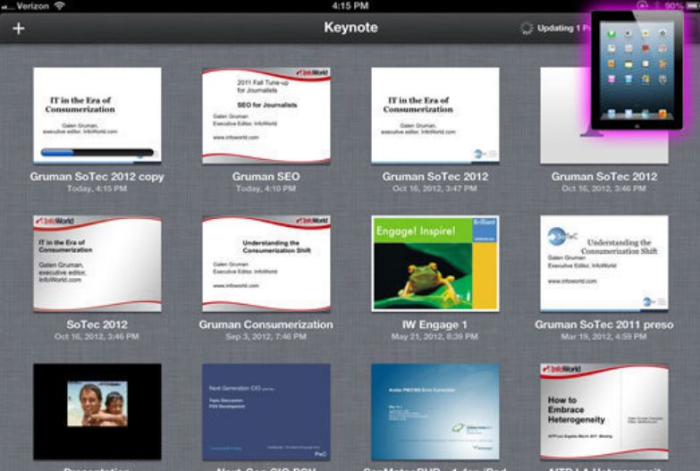Click the 4:15 PM clock

[350, 6]
